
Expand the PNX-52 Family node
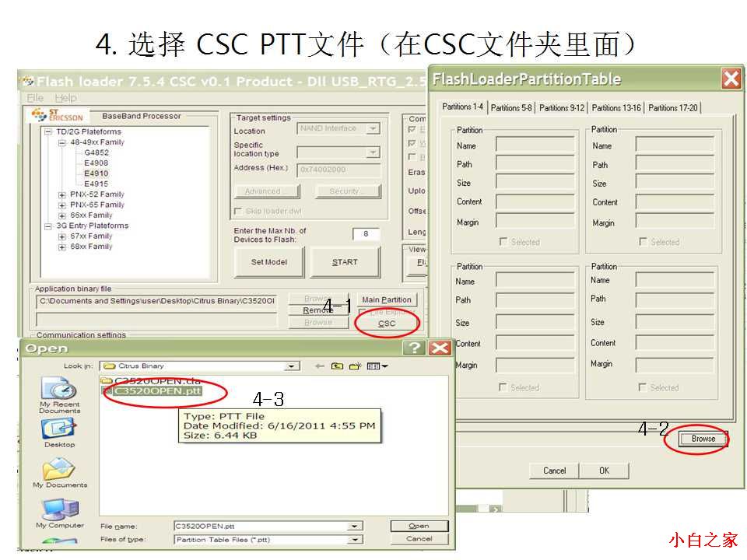62,194
